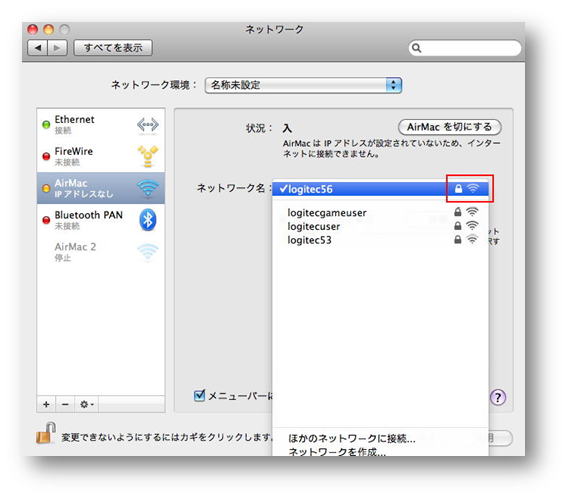The height and width of the screenshot is (498, 567).
Task: Click the IP アドレスなし text under AirMac
Action: (84, 194)
